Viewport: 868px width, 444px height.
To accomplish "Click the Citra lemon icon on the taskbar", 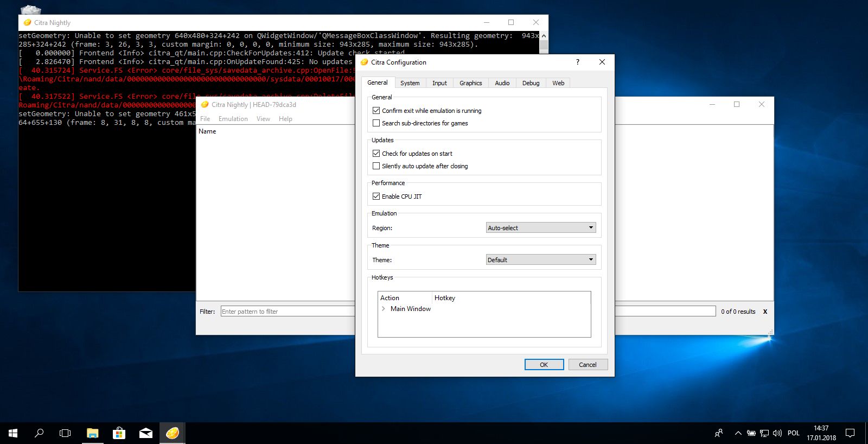I will pyautogui.click(x=173, y=433).
